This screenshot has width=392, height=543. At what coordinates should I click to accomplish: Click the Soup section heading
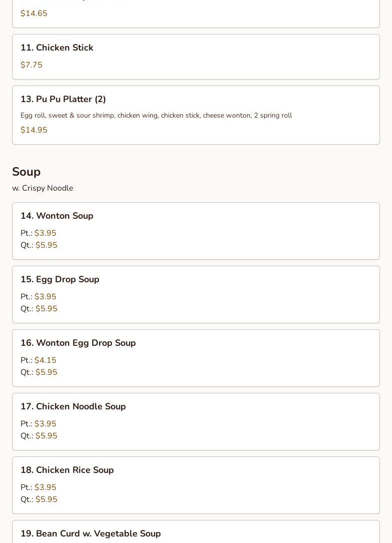click(26, 172)
